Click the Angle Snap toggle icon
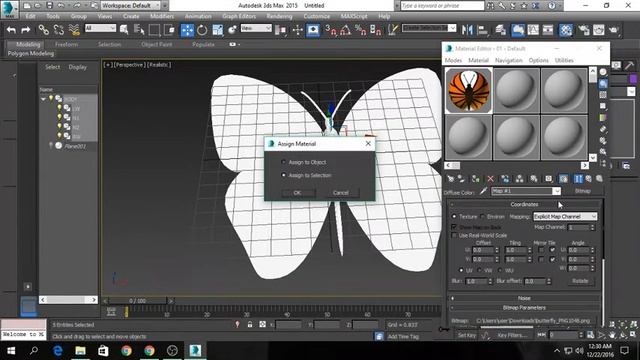 click(x=345, y=30)
